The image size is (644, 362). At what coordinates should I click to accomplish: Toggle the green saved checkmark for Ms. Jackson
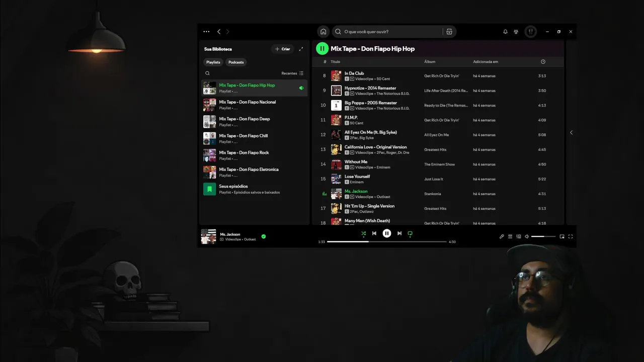(264, 236)
